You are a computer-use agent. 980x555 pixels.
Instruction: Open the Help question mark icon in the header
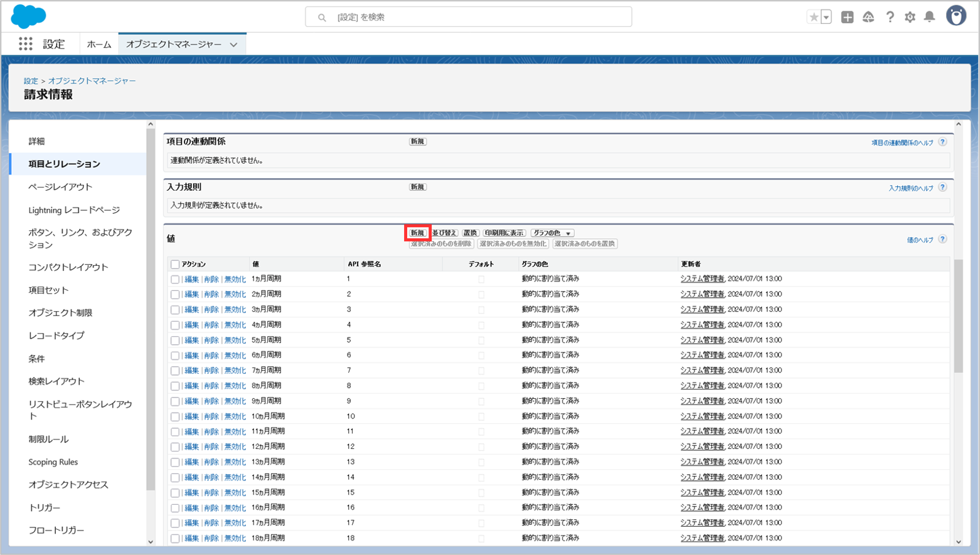point(890,17)
